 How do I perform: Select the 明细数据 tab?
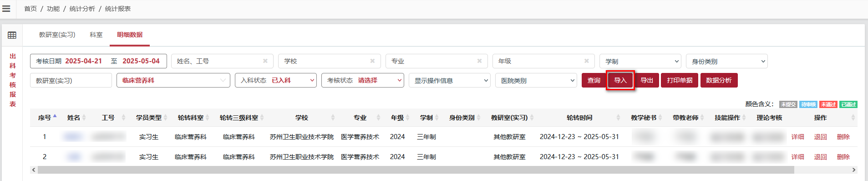click(x=130, y=35)
